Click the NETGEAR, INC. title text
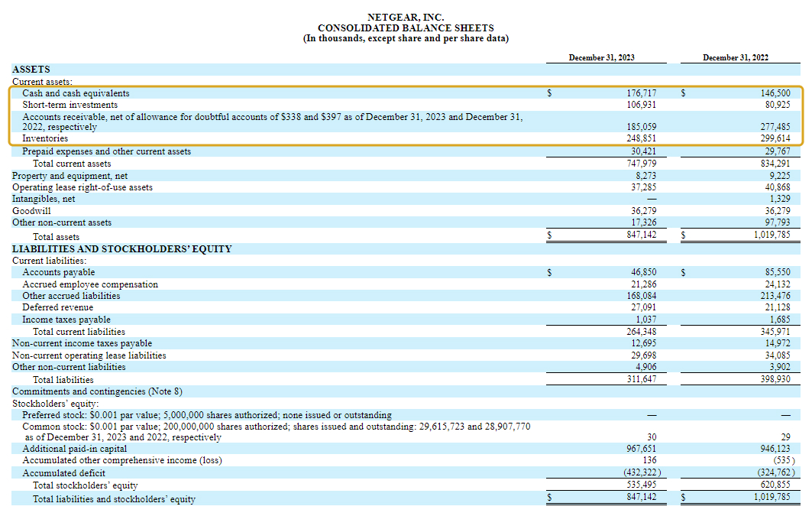This screenshot has width=812, height=516. tap(406, 14)
